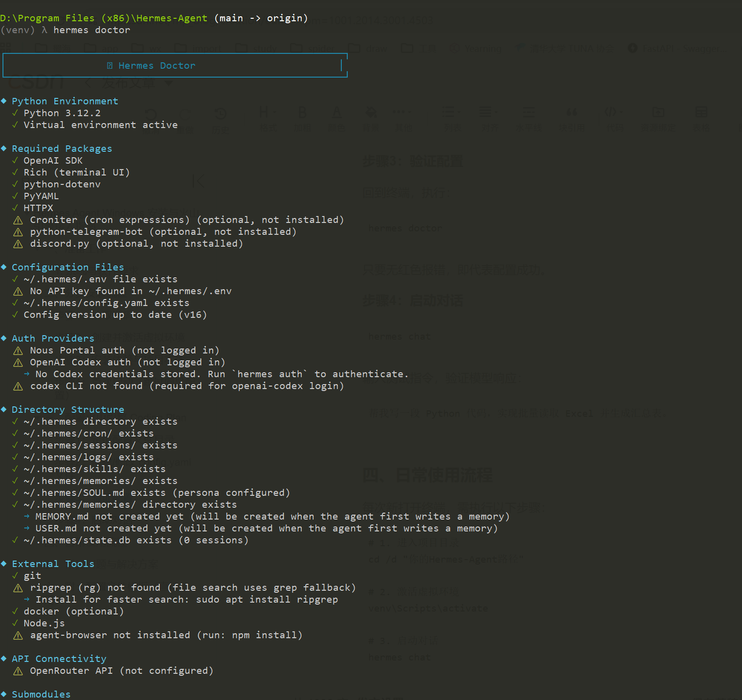
Task: Click the 'Python 3.12.2' line
Action: point(62,113)
